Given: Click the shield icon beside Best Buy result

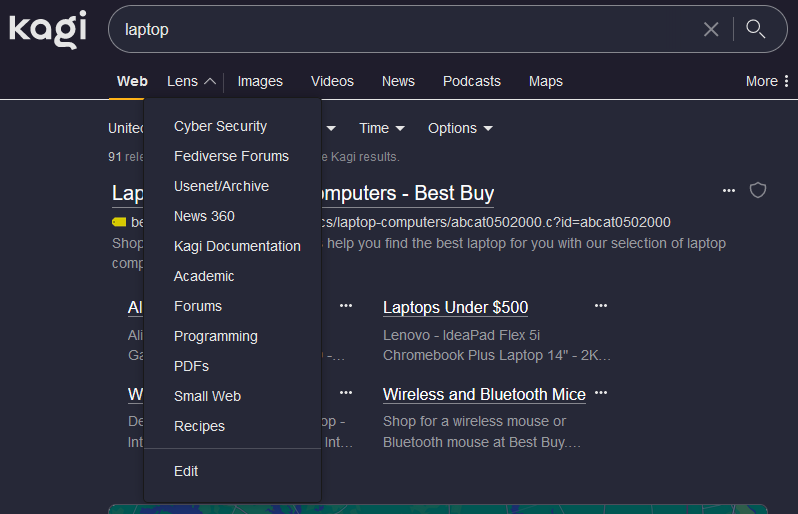Looking at the screenshot, I should click(x=758, y=190).
